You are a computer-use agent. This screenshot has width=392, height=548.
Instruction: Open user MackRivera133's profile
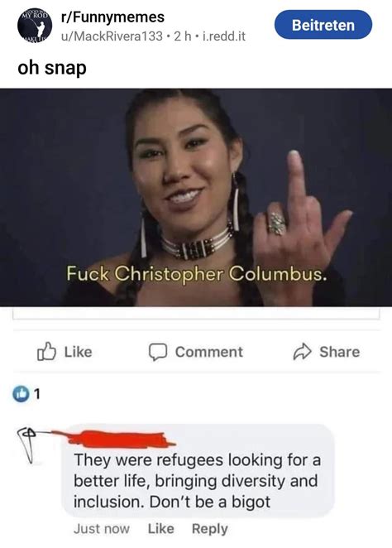[x=112, y=36]
